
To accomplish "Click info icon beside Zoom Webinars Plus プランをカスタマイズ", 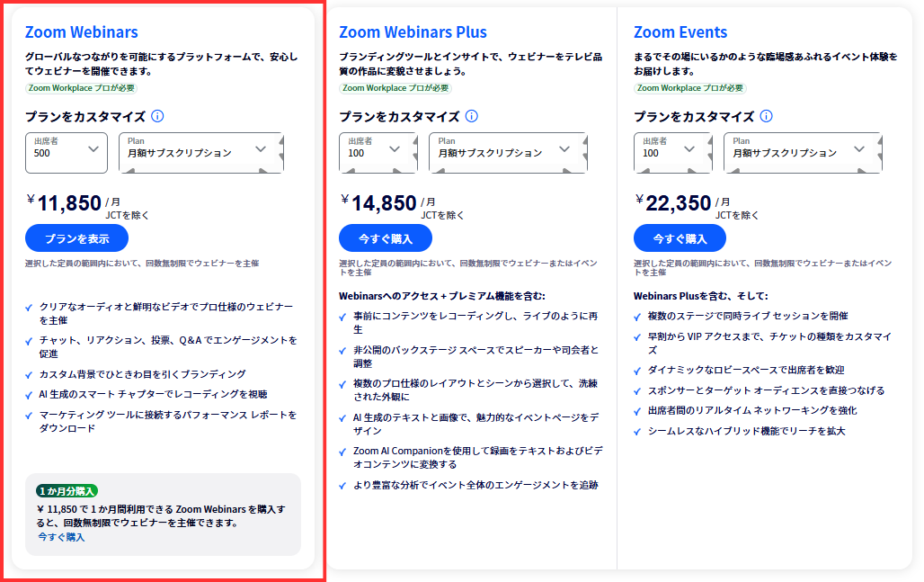I will click(x=471, y=116).
